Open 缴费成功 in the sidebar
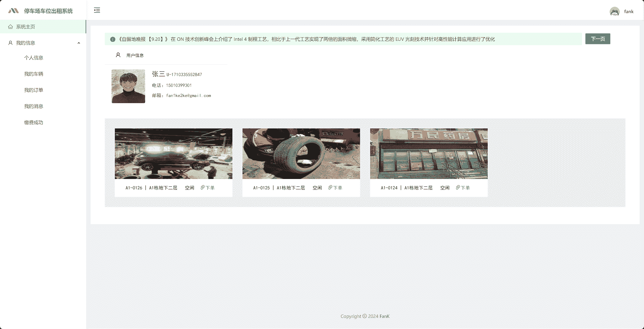 [x=34, y=122]
